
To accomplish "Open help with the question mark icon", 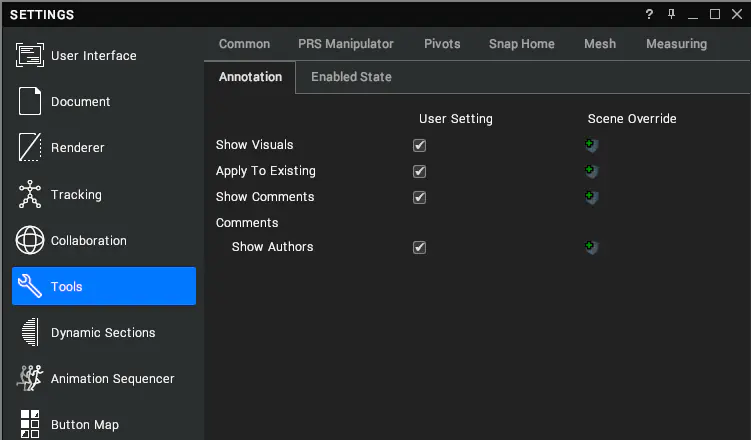I will click(649, 14).
